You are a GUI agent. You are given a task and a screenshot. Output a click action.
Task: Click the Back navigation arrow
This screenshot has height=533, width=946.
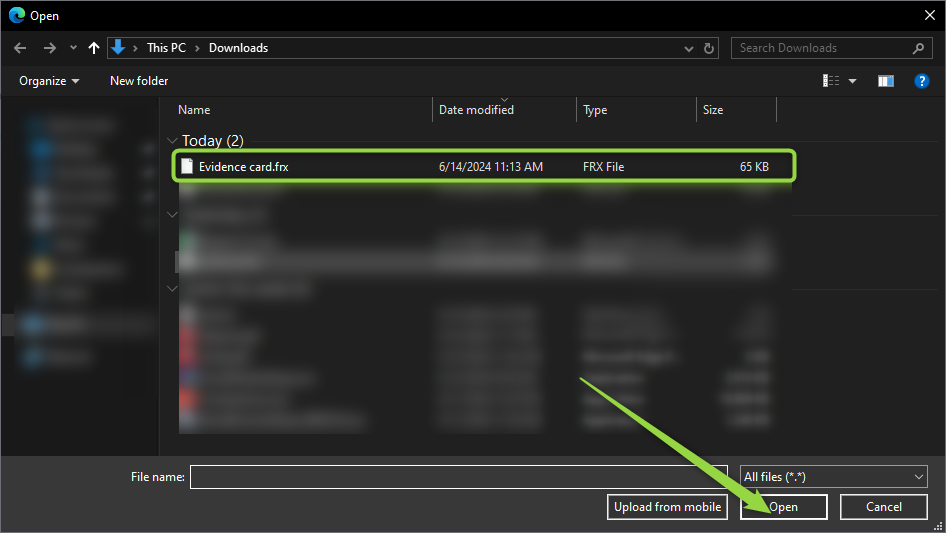coord(20,48)
